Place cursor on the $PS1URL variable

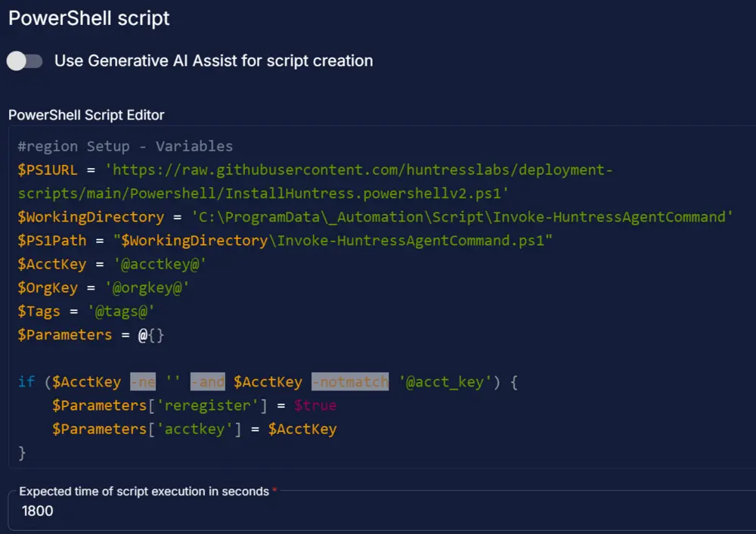click(47, 170)
